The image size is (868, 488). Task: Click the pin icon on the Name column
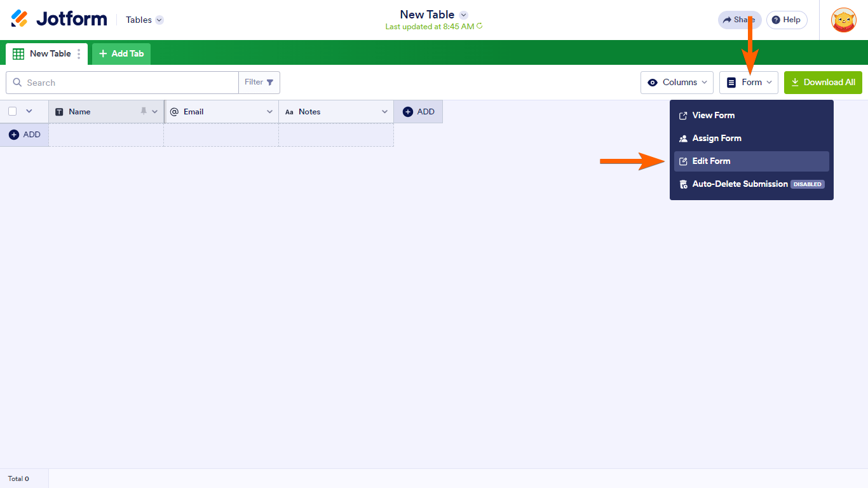coord(145,111)
